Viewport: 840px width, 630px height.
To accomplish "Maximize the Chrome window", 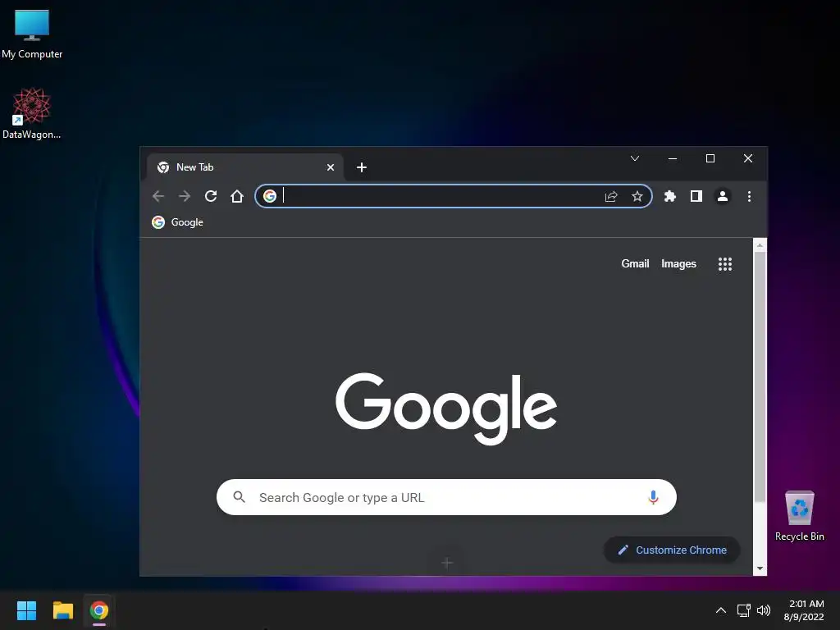I will pyautogui.click(x=710, y=158).
